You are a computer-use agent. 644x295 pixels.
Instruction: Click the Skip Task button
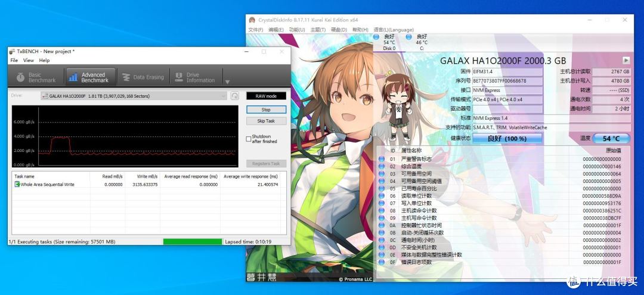click(x=266, y=121)
